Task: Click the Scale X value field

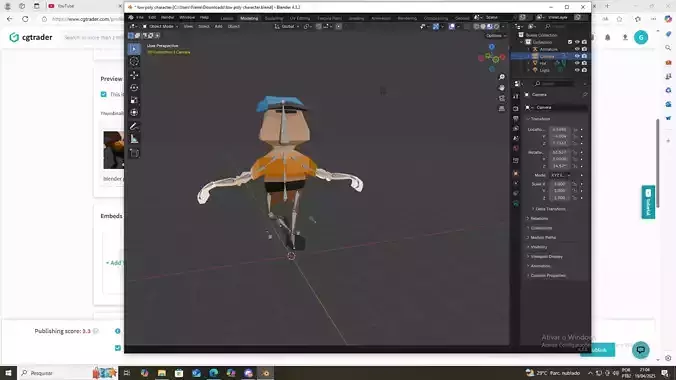Action: (560, 184)
